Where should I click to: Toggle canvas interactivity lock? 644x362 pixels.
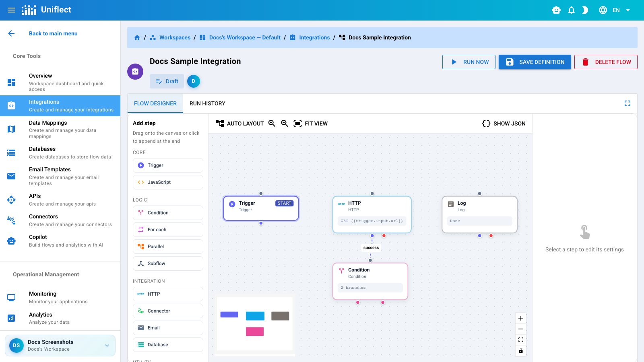pos(521,351)
